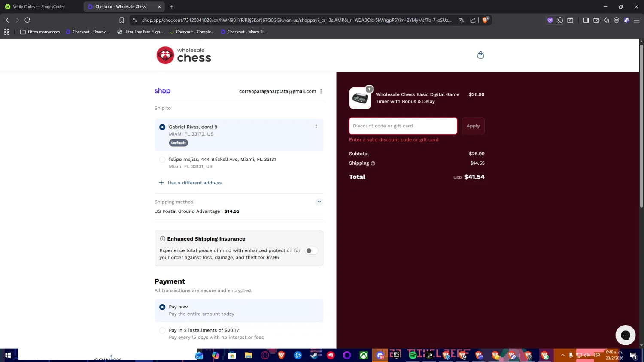Select felipe mejias shipping address
The height and width of the screenshot is (362, 644).
162,160
